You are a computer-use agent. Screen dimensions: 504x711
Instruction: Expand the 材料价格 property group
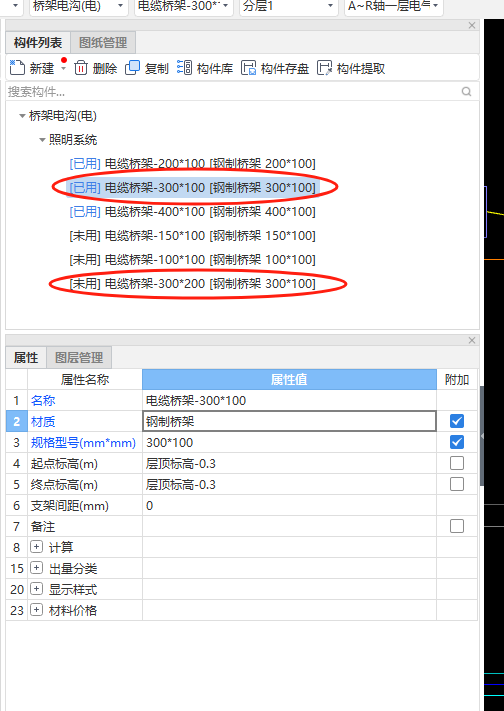[x=36, y=610]
